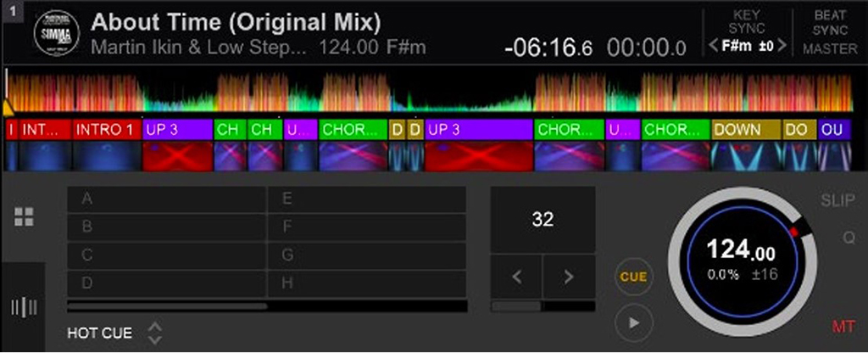The image size is (868, 353).
Task: Set hot cue on pad C
Action: (166, 255)
